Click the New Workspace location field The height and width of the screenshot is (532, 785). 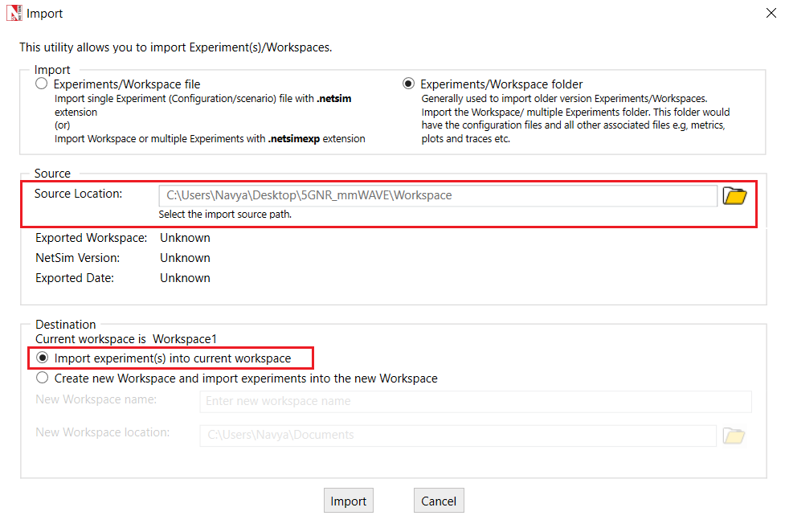pos(458,436)
